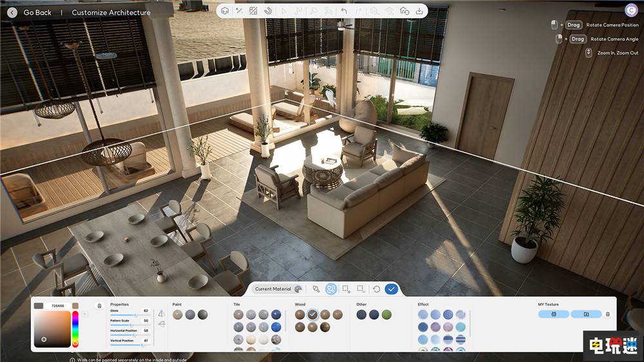644x362 pixels.
Task: Undo the last action in top toolbar
Action: 343,11
